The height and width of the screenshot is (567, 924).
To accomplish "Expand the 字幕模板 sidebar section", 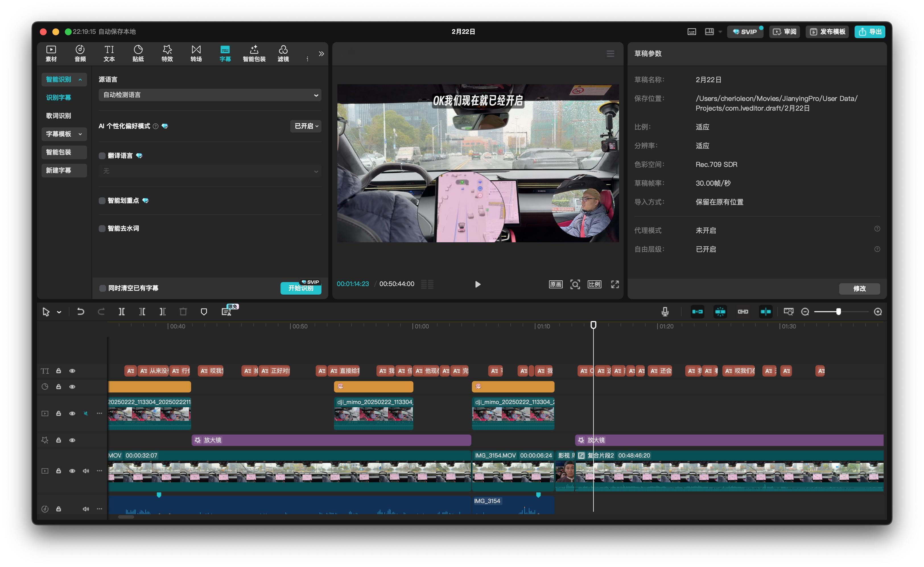I will [x=64, y=134].
